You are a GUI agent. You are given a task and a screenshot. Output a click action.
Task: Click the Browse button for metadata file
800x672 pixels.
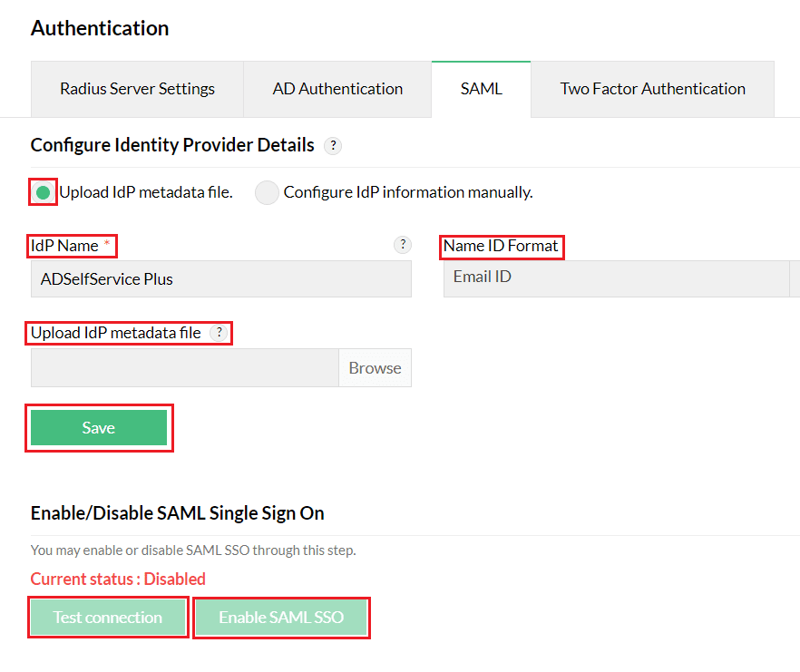point(375,368)
